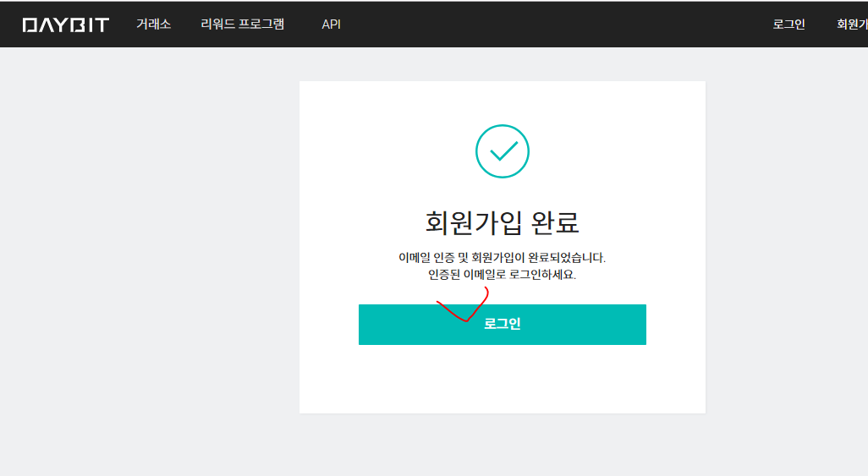Image resolution: width=868 pixels, height=476 pixels.
Task: Click 로그인 link in top navigation
Action: tap(788, 25)
